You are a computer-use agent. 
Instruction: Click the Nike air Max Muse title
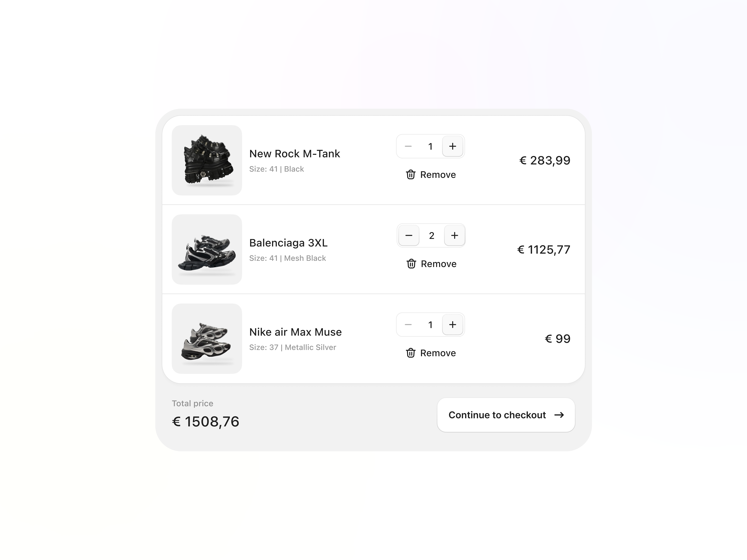click(295, 332)
